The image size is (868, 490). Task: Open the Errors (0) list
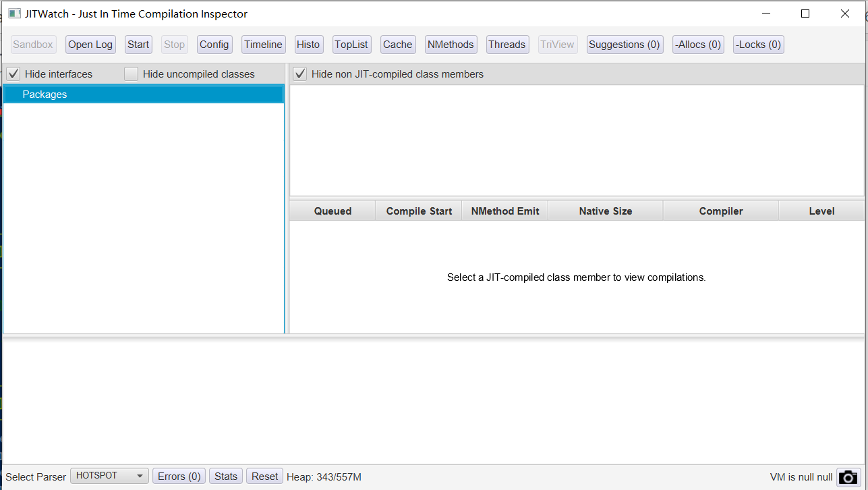pos(179,477)
